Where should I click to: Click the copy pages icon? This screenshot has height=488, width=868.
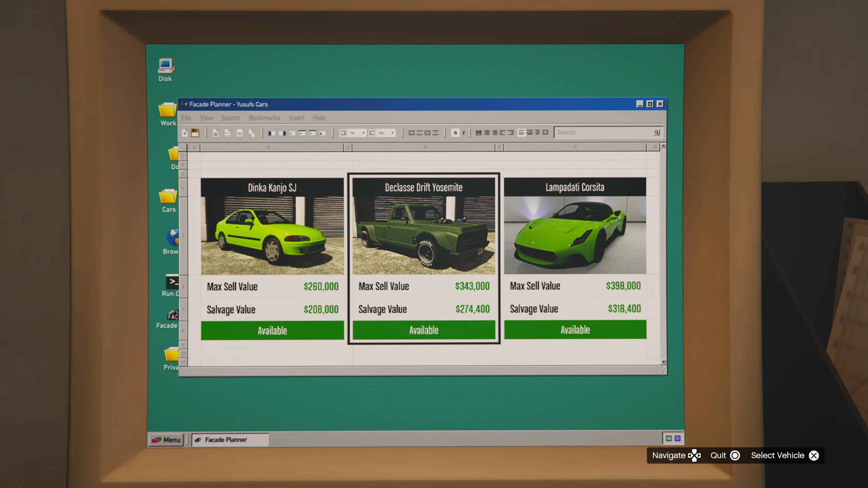pos(252,133)
